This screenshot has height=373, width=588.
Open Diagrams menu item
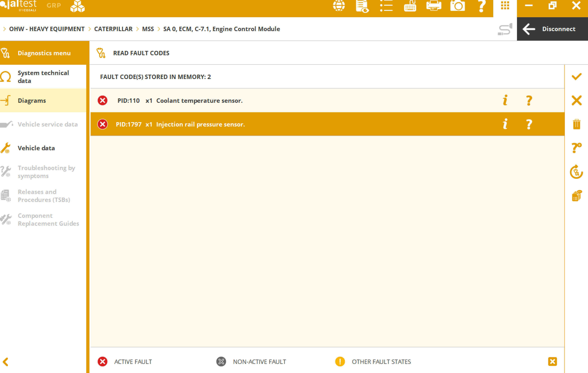point(43,100)
